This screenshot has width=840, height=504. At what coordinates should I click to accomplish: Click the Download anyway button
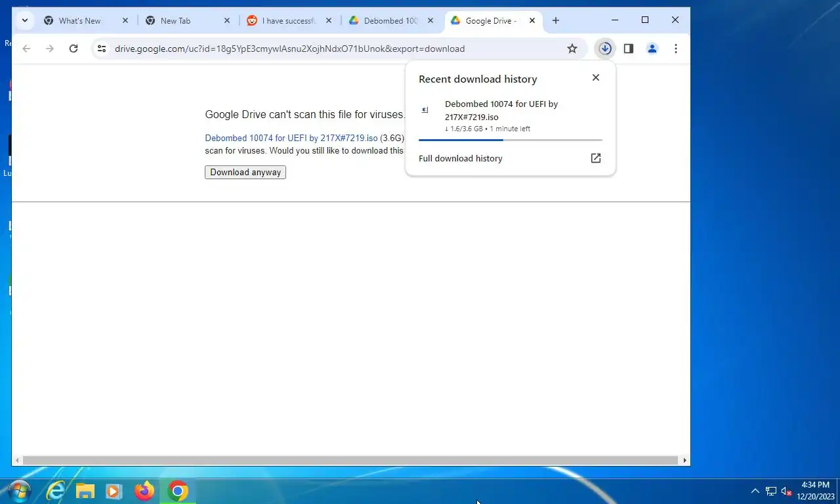[x=245, y=173]
